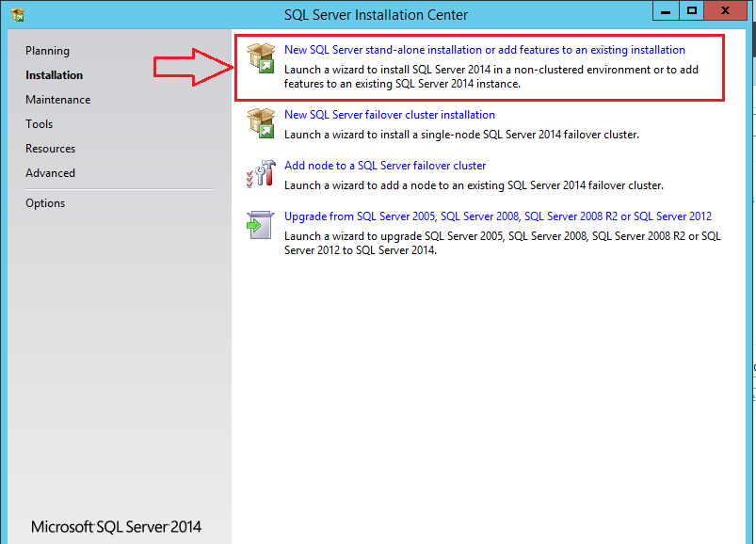Image resolution: width=756 pixels, height=544 pixels.
Task: Show the Resources section
Action: click(50, 149)
